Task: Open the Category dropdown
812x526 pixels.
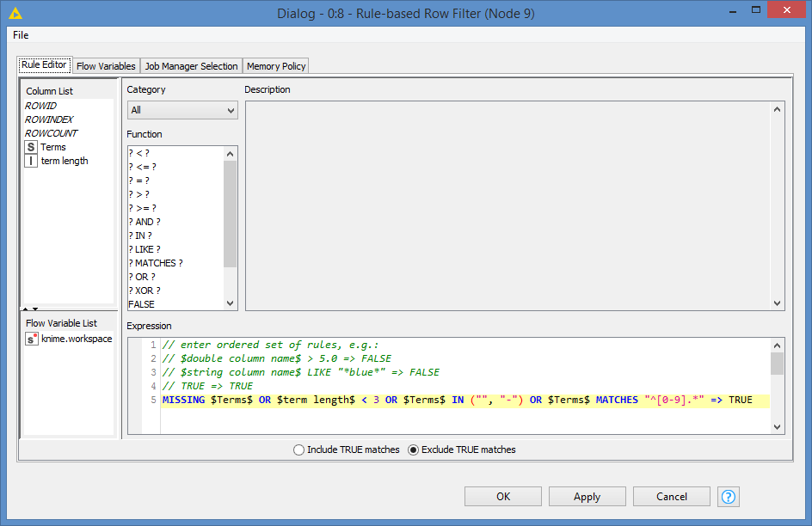Action: click(182, 110)
